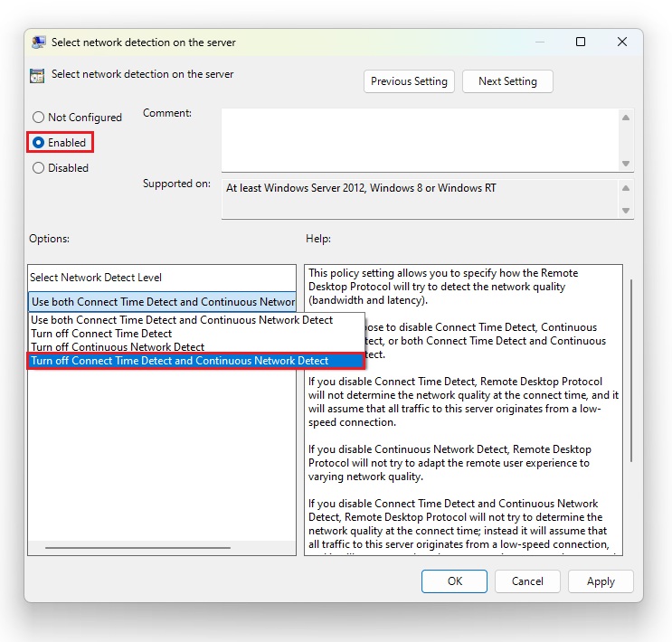The width and height of the screenshot is (672, 642).
Task: Choose the Disabled radio button
Action: pyautogui.click(x=61, y=168)
